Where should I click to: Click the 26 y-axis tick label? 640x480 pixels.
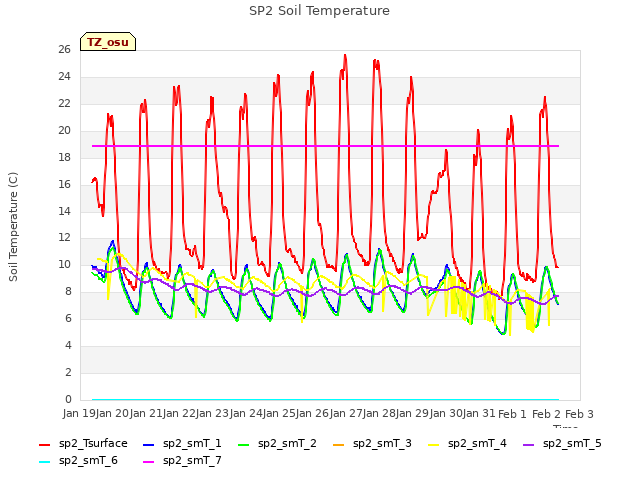coord(64,50)
